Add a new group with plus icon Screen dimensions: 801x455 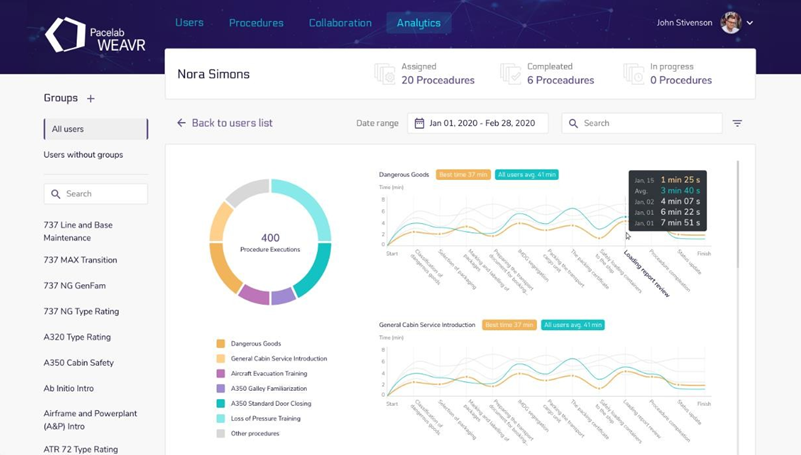pyautogui.click(x=90, y=99)
